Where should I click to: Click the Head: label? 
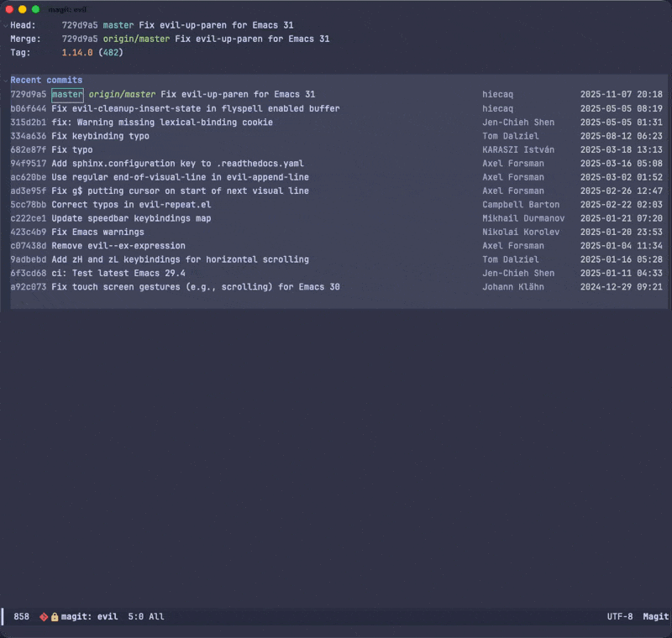click(x=24, y=25)
